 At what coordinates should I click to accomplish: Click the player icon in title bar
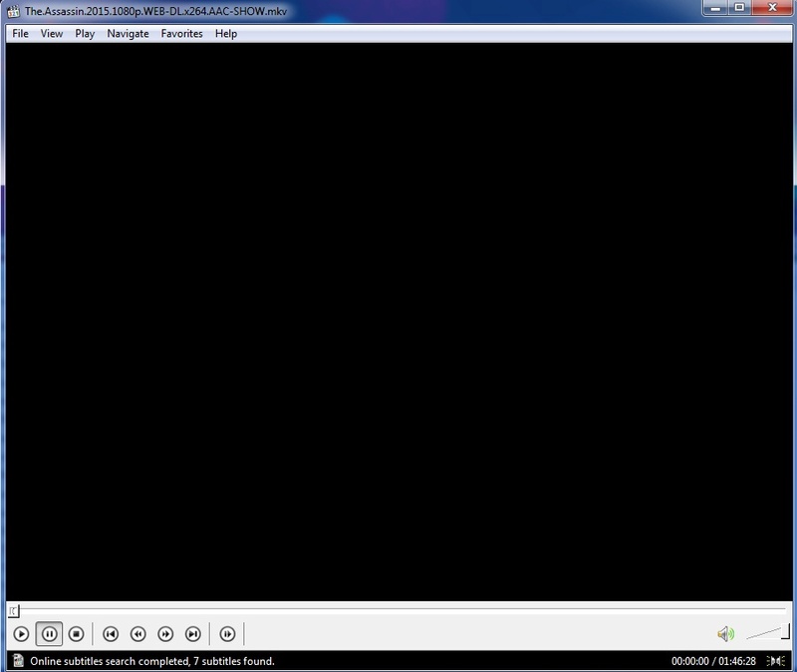tap(13, 11)
